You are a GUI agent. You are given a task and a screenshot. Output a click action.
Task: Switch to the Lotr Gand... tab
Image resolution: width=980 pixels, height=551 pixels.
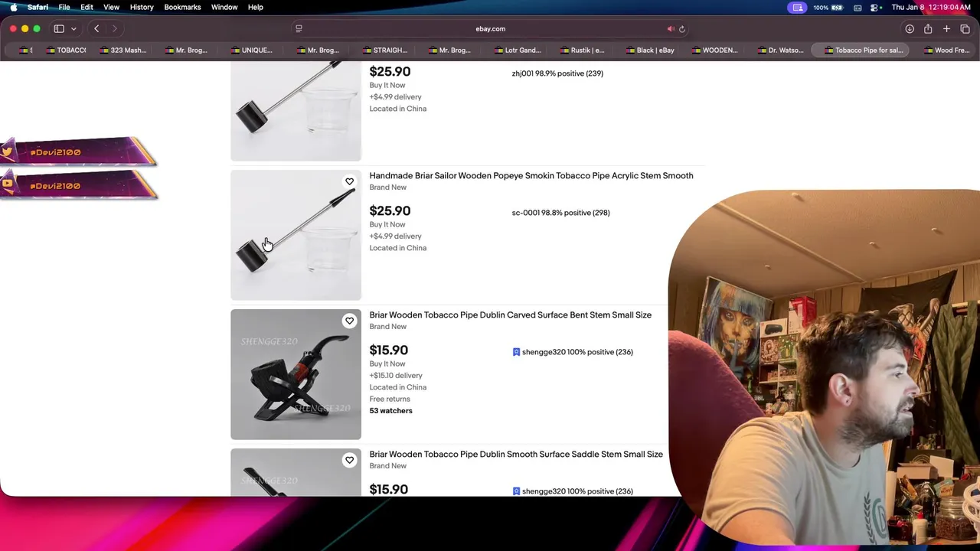pyautogui.click(x=516, y=51)
